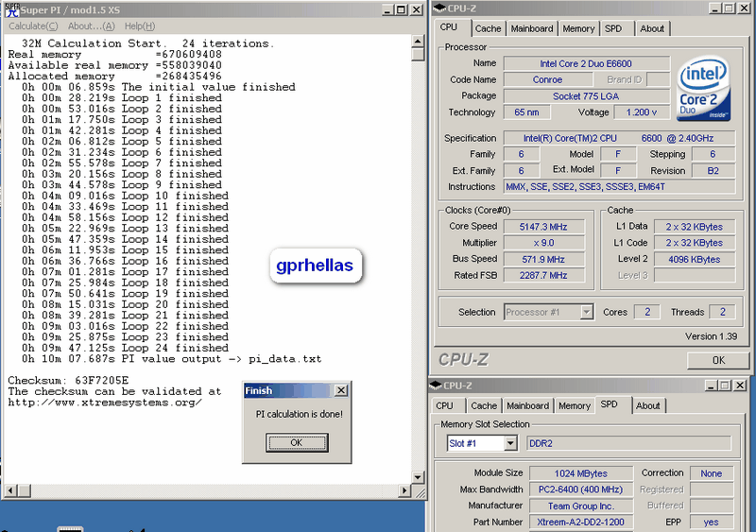Viewport: 756px width, 532px height.
Task: Click the Threads value field showing 2
Action: pos(722,312)
